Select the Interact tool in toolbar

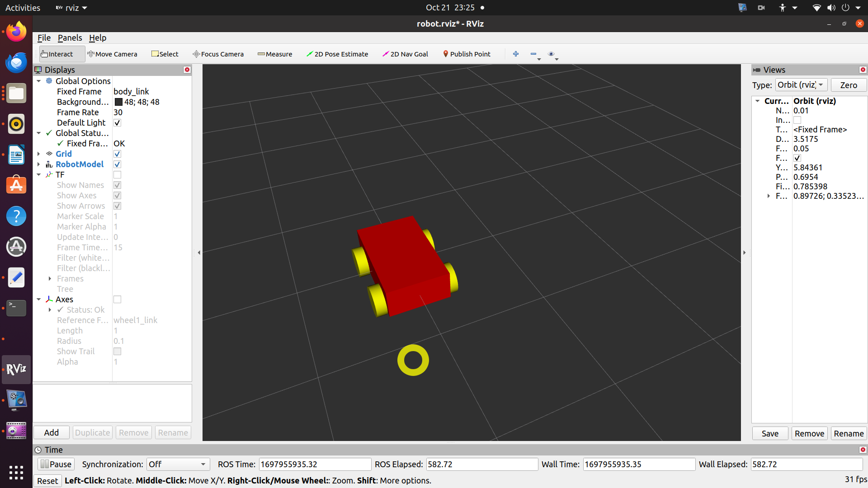pyautogui.click(x=57, y=54)
